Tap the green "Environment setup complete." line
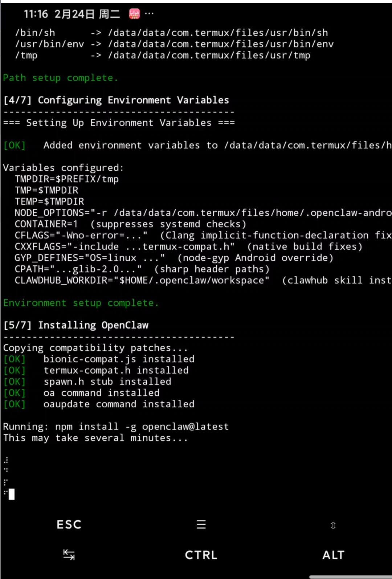Viewport: 392px width, 579px height. (81, 303)
